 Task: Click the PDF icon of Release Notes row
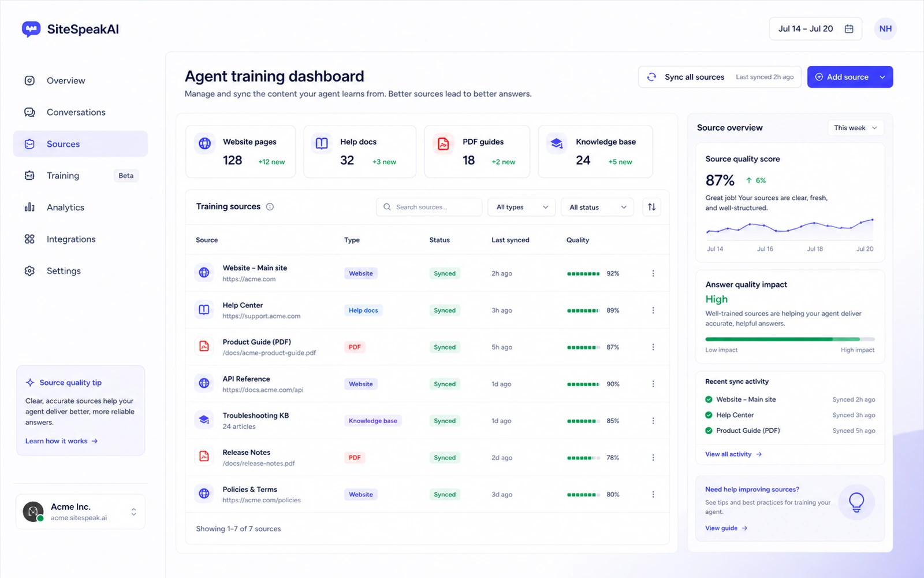point(204,457)
